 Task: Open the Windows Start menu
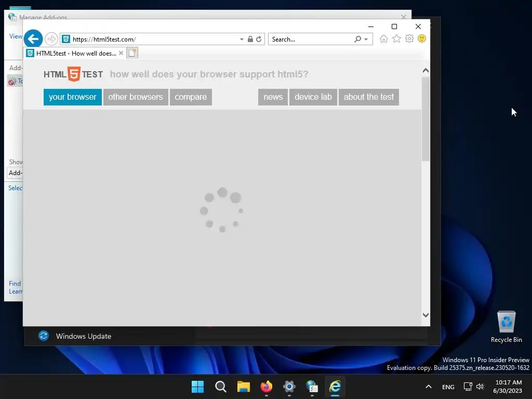click(x=198, y=387)
